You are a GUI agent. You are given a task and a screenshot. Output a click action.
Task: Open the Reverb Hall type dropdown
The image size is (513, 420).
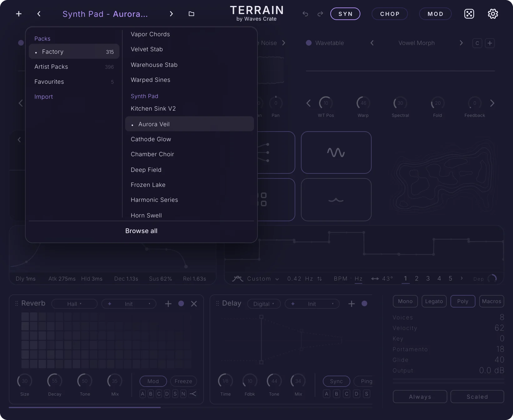74,304
